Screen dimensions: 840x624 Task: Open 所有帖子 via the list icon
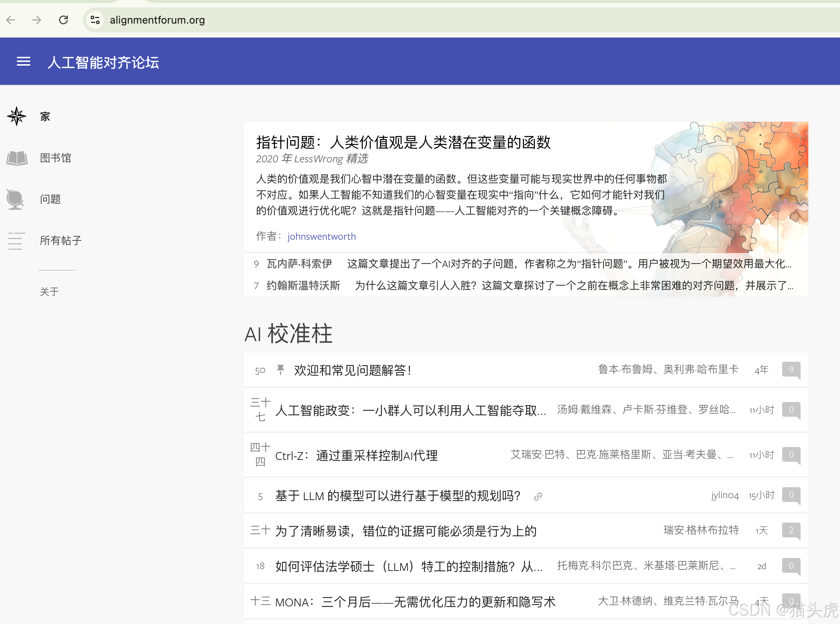pos(16,240)
